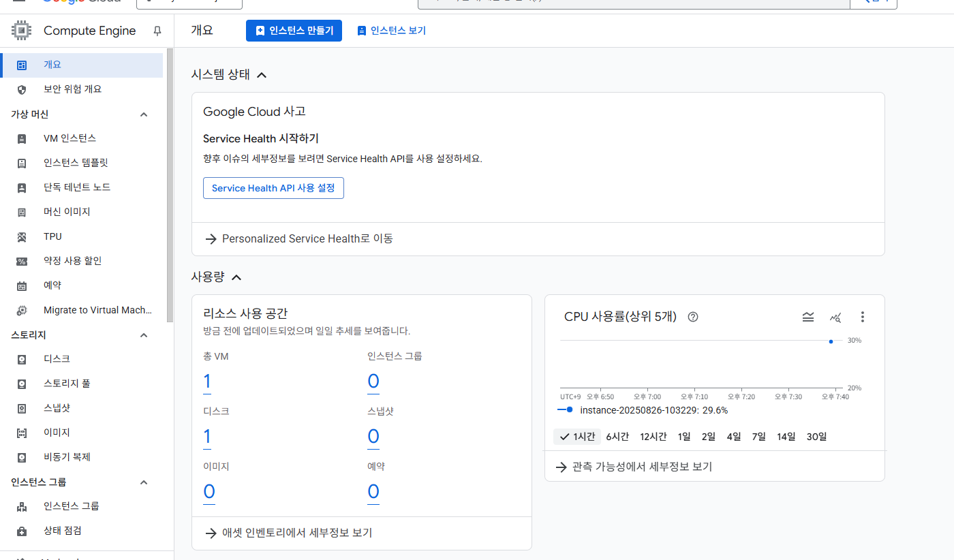Viewport: 954px width, 560px height.
Task: Collapse the 시스템 상태 section
Action: [x=262, y=74]
